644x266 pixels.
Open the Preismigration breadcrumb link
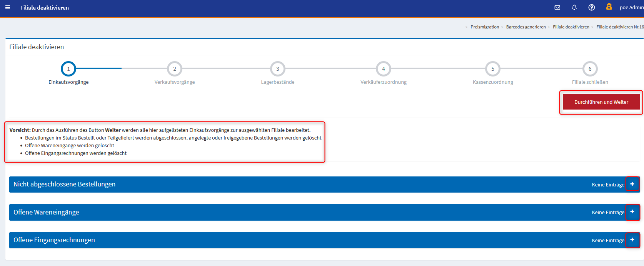(x=484, y=27)
